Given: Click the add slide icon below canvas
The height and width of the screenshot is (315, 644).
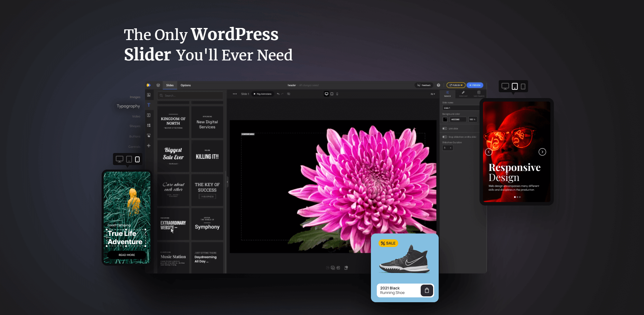Looking at the screenshot, I should tap(346, 268).
